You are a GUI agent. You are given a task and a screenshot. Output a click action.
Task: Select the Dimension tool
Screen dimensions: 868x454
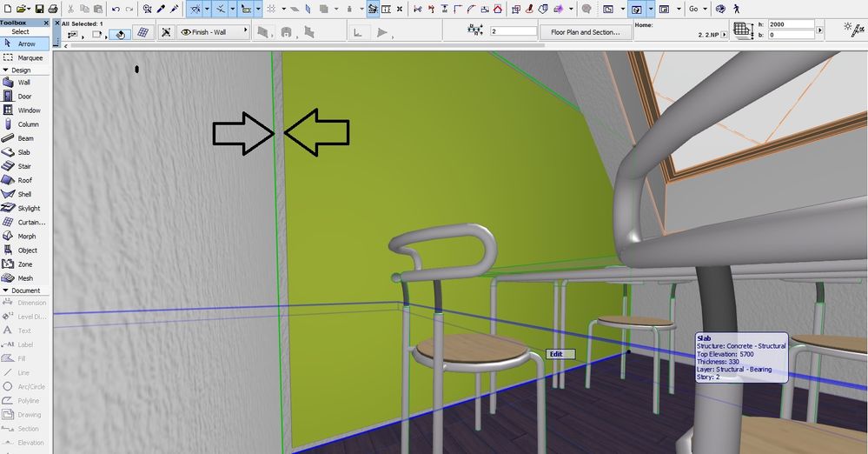24,303
